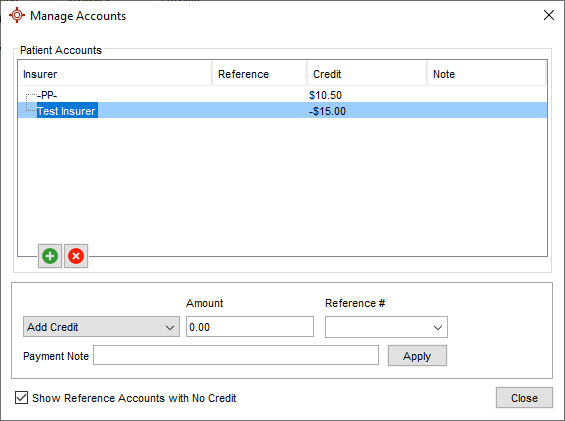Click the Reference column header
The height and width of the screenshot is (421, 565).
click(x=259, y=74)
